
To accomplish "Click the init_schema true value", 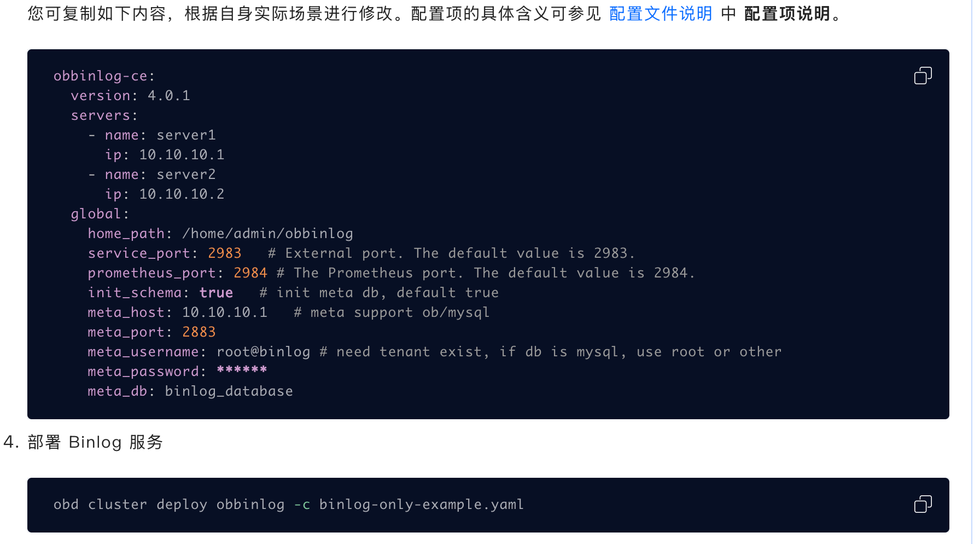I will pyautogui.click(x=216, y=293).
